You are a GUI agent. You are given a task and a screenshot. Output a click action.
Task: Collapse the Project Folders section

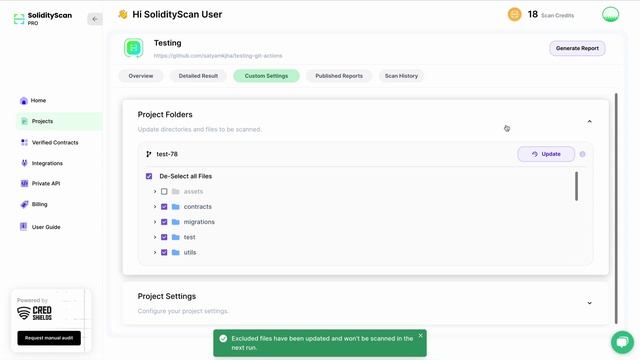click(x=589, y=122)
